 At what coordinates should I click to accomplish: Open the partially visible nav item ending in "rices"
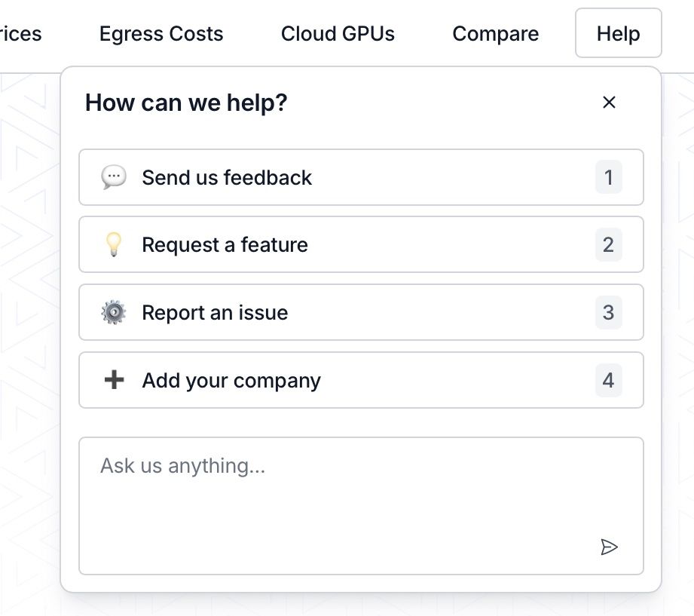pyautogui.click(x=20, y=34)
